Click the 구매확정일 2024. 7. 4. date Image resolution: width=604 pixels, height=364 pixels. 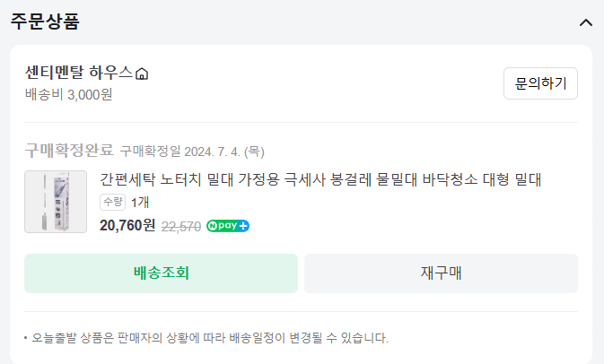coord(192,151)
